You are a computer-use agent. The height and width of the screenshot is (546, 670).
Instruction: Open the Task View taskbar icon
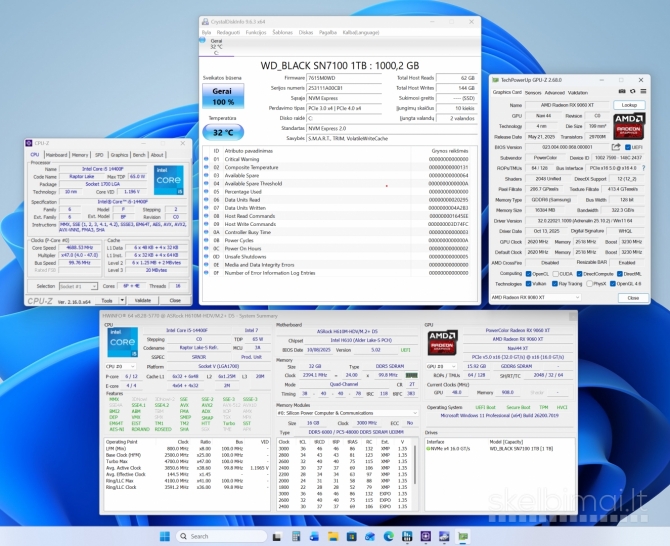pos(277,537)
